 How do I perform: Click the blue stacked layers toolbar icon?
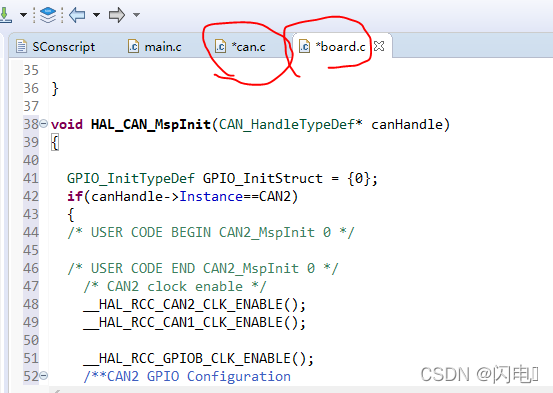click(48, 15)
